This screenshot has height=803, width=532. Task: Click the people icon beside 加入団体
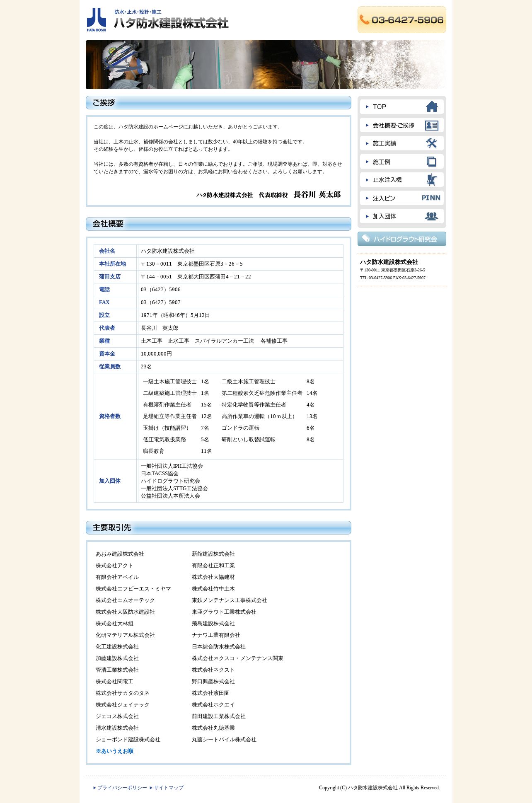click(431, 216)
